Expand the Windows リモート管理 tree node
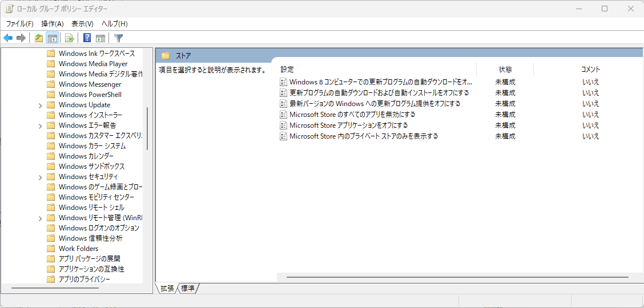This screenshot has width=644, height=308. [40, 218]
